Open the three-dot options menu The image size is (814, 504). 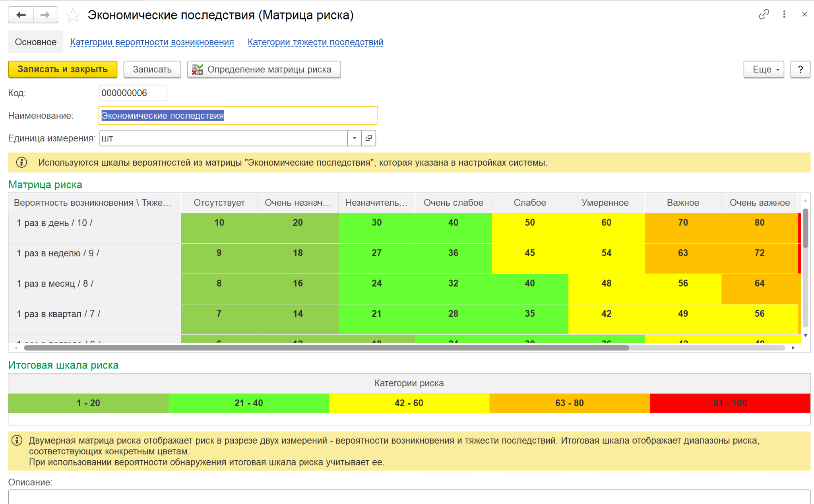pyautogui.click(x=784, y=15)
